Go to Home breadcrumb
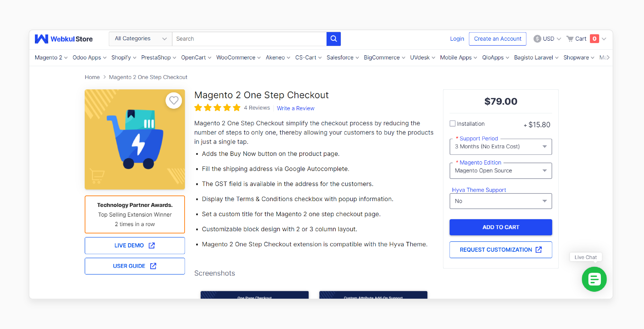 click(92, 77)
